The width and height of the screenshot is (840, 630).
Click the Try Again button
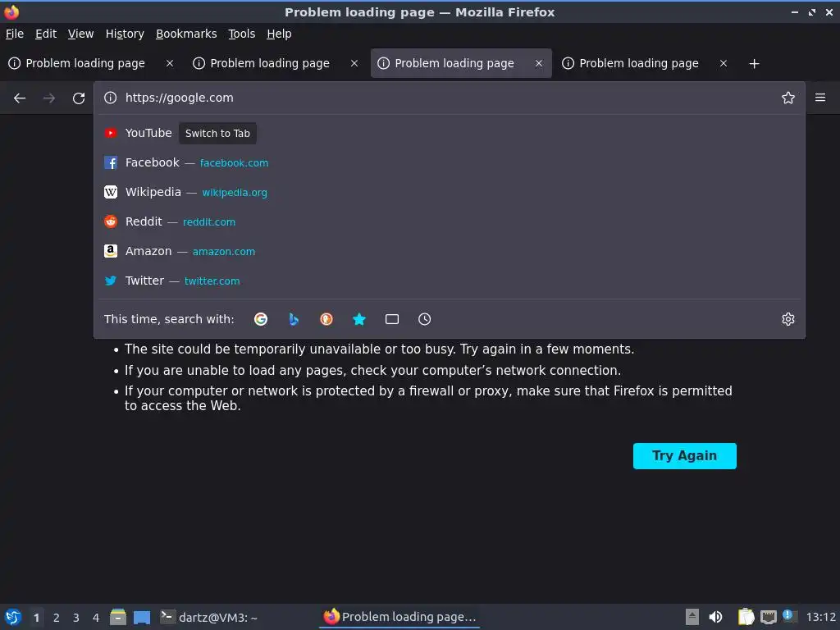[x=685, y=456]
